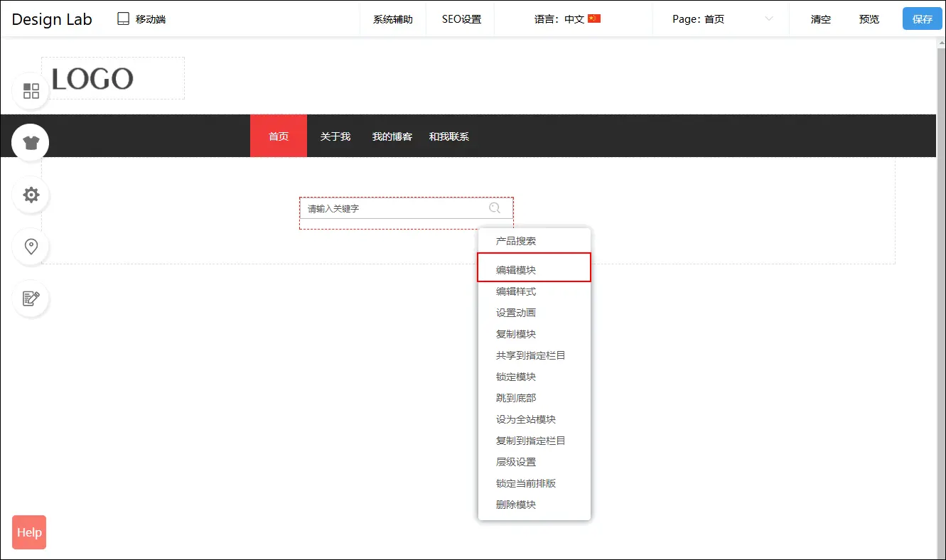The width and height of the screenshot is (946, 560).
Task: Click the location pin icon in sidebar
Action: coord(31,247)
